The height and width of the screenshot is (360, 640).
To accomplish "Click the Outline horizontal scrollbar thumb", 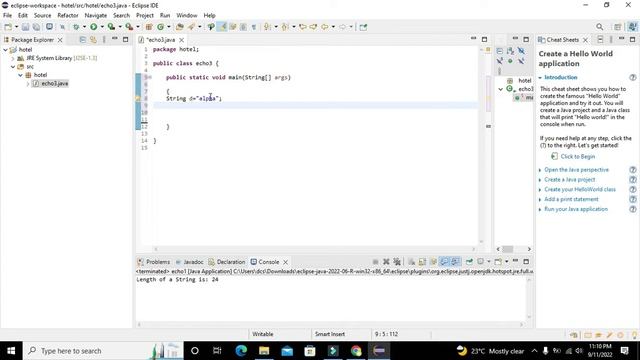I will [x=507, y=249].
